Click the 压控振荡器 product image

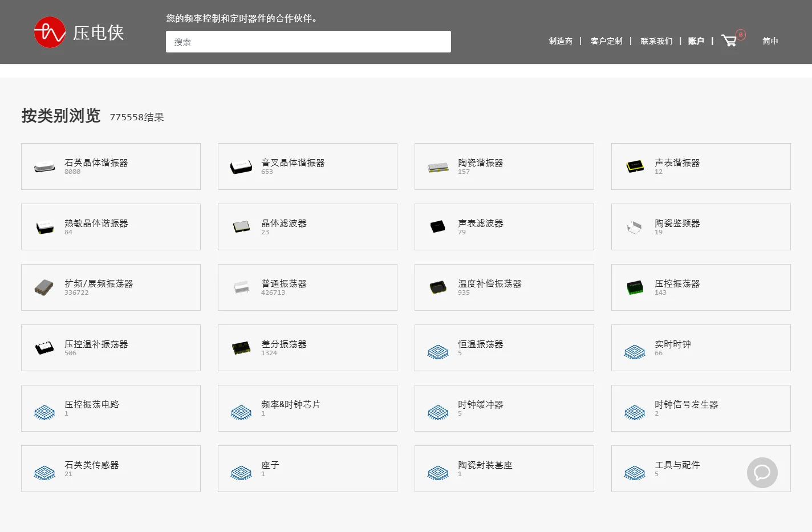(x=635, y=287)
